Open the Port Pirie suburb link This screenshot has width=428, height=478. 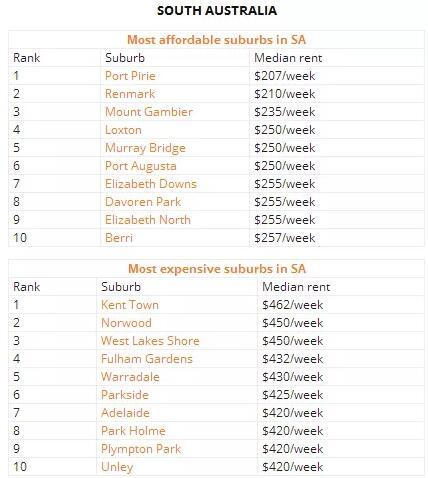[130, 76]
